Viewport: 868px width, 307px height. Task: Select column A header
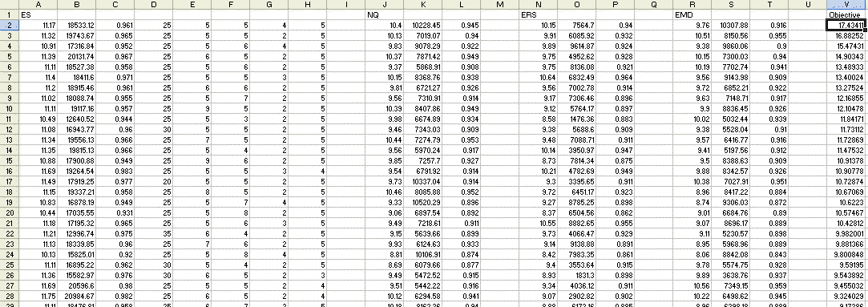[38, 5]
